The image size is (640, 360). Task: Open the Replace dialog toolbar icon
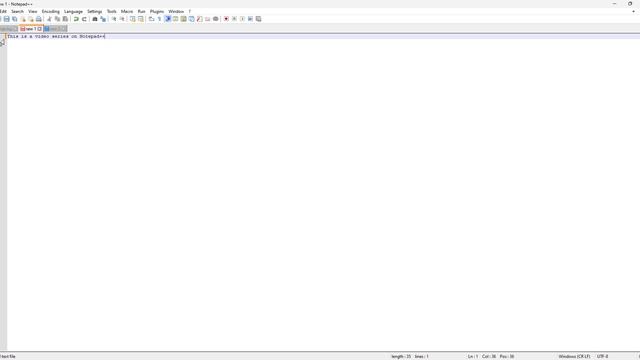[x=103, y=19]
